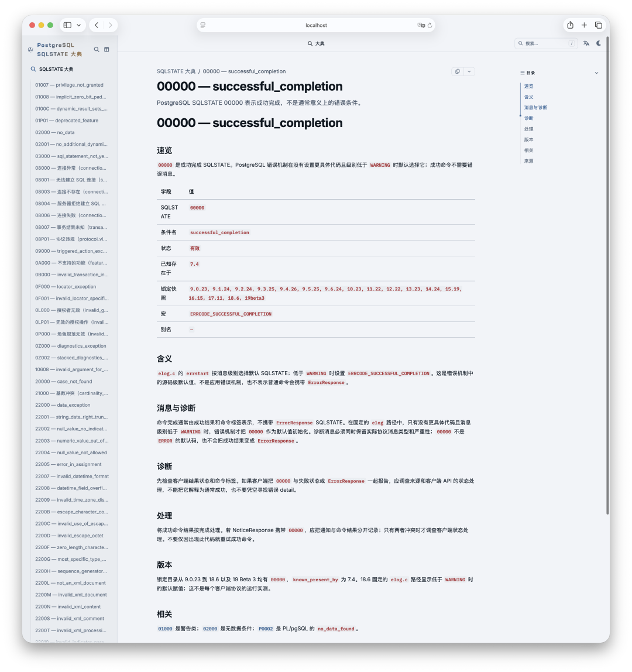The image size is (632, 672).
Task: Open a new Safari tab
Action: pos(584,25)
